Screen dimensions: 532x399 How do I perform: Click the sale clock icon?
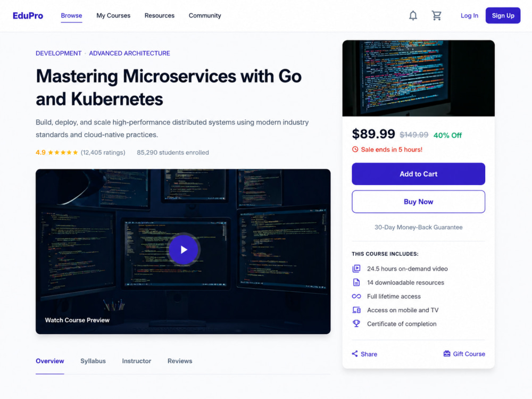pos(355,149)
